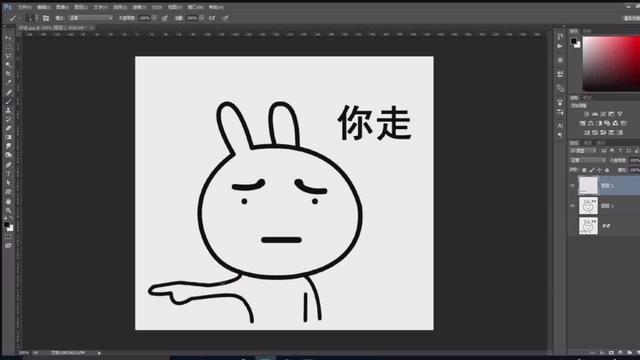Viewport: 640px width, 360px height.
Task: Open the 编辑 (Edit) menu
Action: [x=43, y=7]
